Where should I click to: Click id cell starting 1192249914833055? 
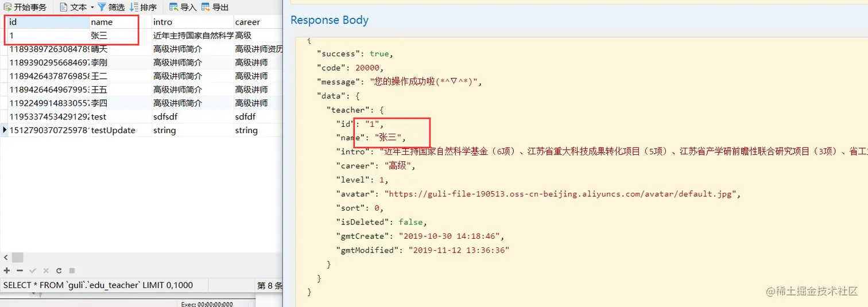[x=48, y=103]
